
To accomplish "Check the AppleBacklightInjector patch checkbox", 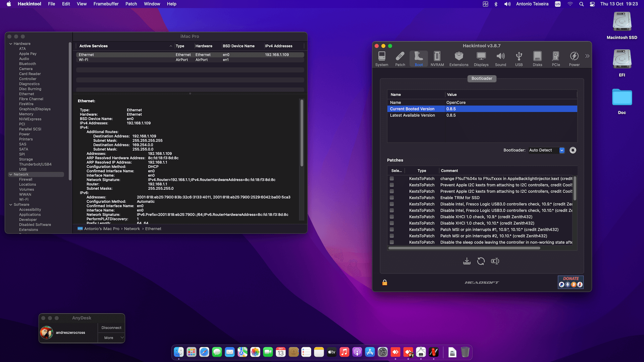I will (391, 179).
